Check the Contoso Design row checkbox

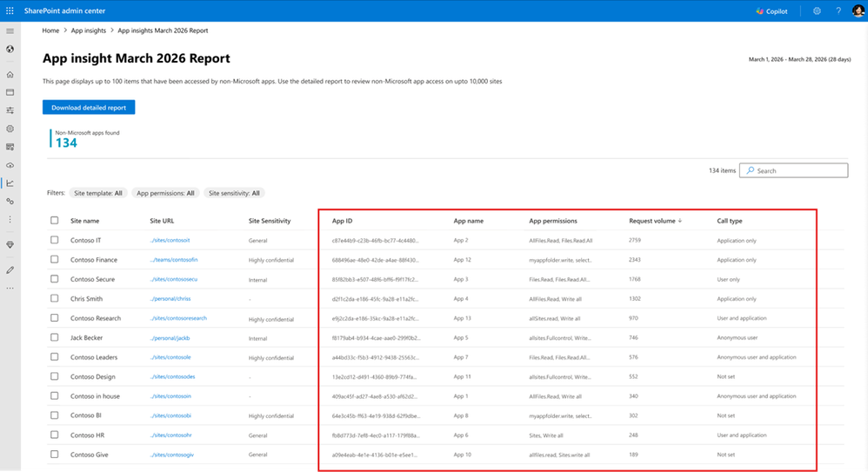pyautogui.click(x=54, y=376)
